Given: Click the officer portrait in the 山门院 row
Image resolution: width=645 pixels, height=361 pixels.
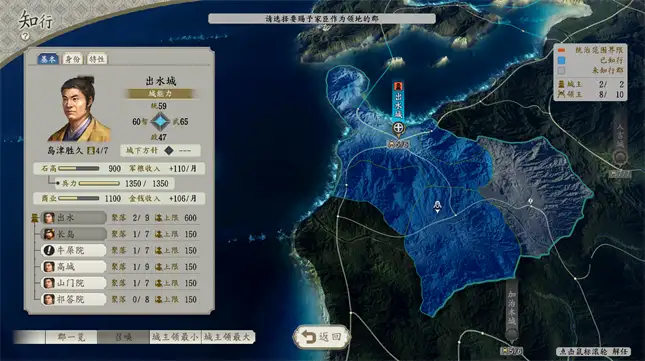Looking at the screenshot, I should click(49, 283).
